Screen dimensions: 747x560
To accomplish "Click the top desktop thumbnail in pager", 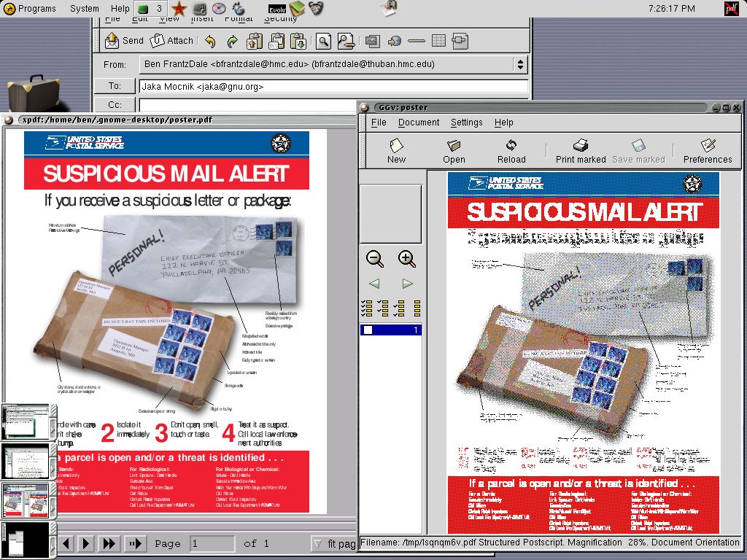I will pyautogui.click(x=26, y=422).
